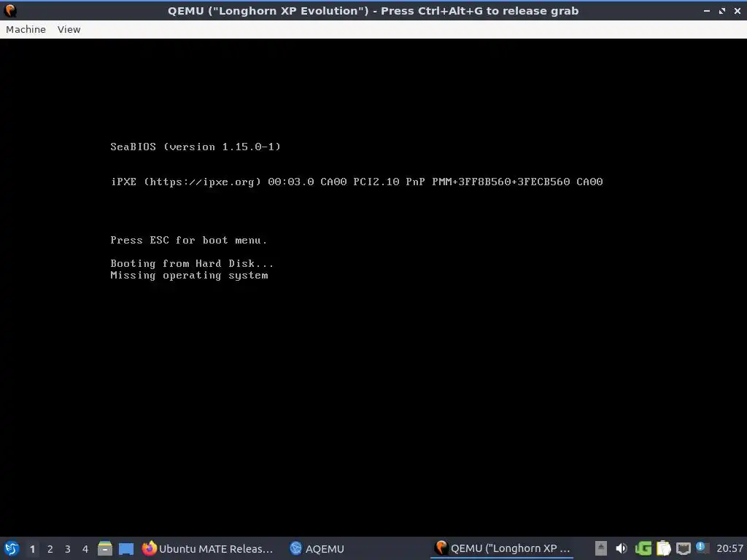Click the 'SeaBIOS (version 1.15.0-1)' line
This screenshot has height=560, width=747.
(x=196, y=147)
